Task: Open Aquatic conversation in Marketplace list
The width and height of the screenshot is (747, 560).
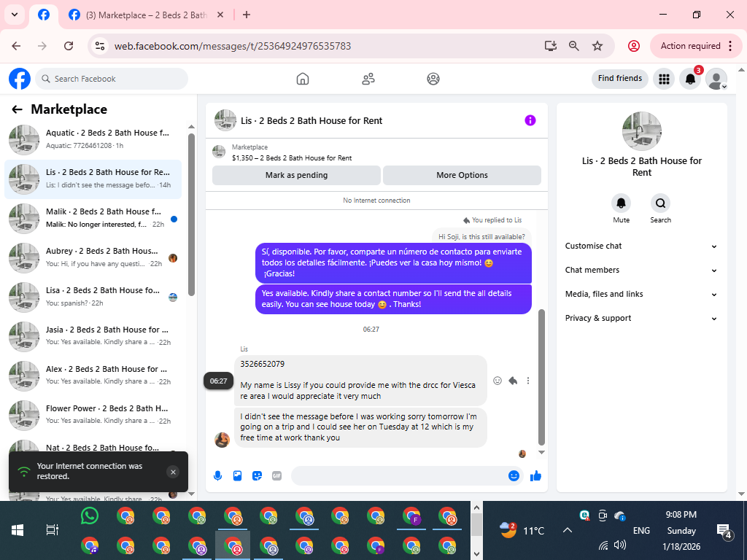Action: [x=93, y=139]
